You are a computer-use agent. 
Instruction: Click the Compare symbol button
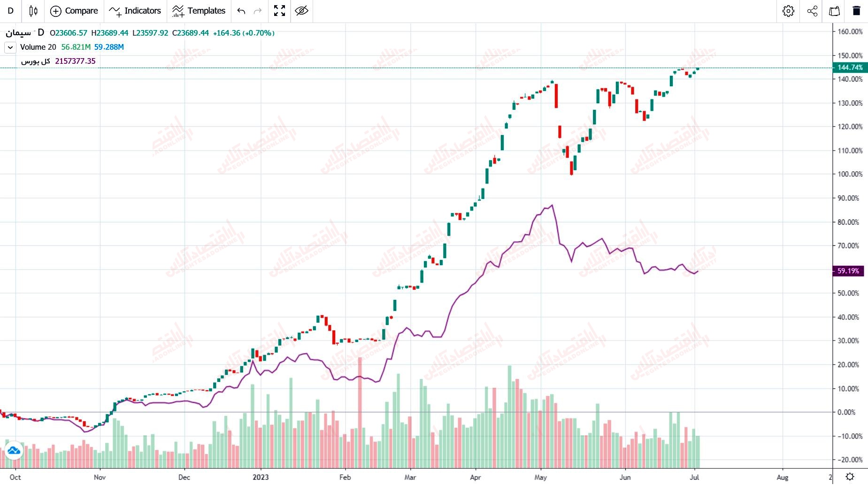(x=74, y=11)
